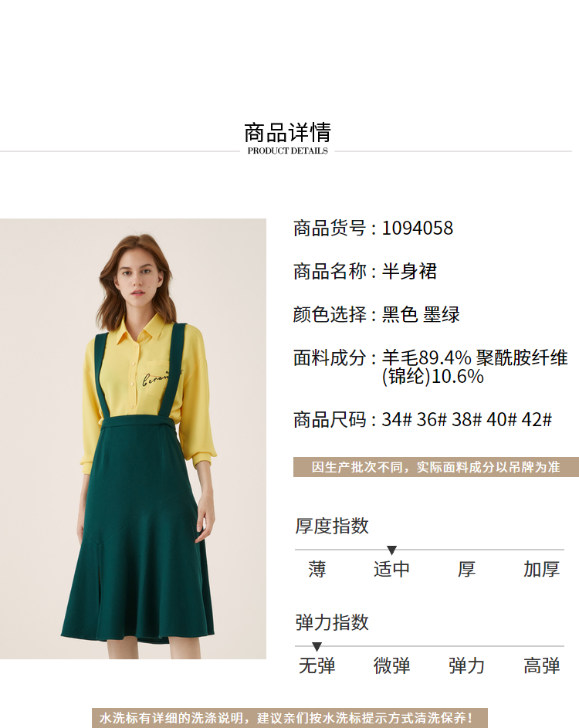Image resolution: width=579 pixels, height=728 pixels.
Task: Click the product number 1094058
Action: (418, 228)
